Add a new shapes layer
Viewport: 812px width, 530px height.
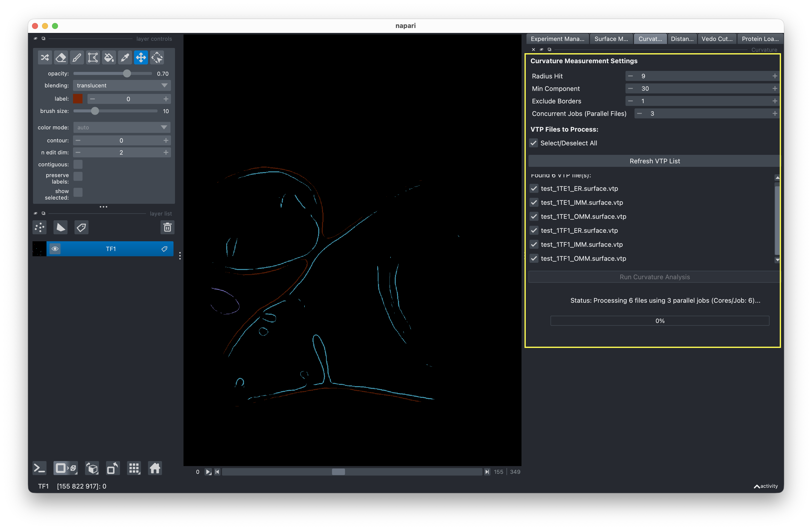click(60, 227)
